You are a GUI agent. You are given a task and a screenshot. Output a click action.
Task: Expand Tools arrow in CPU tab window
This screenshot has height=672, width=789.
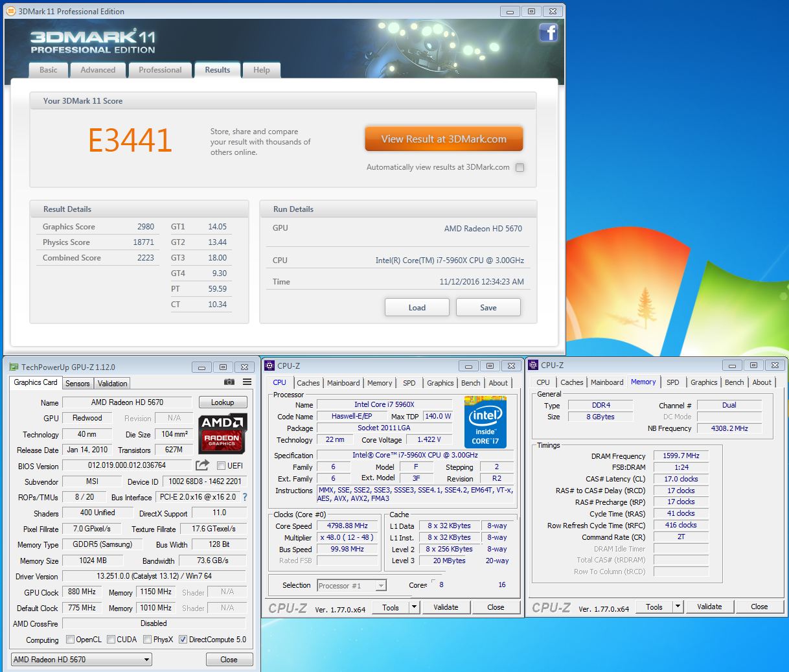[x=414, y=607]
